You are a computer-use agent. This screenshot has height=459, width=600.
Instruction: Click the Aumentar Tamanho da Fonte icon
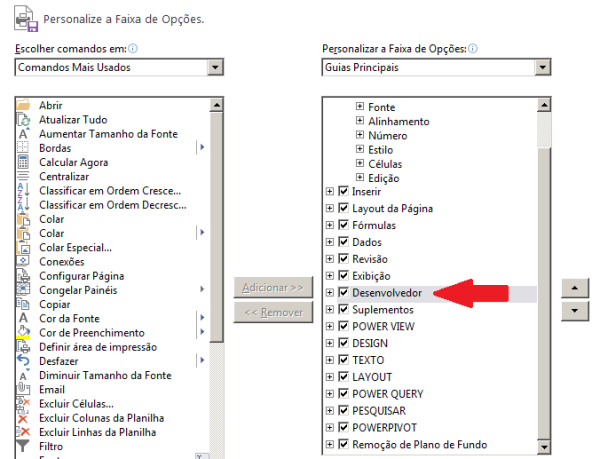pyautogui.click(x=23, y=134)
